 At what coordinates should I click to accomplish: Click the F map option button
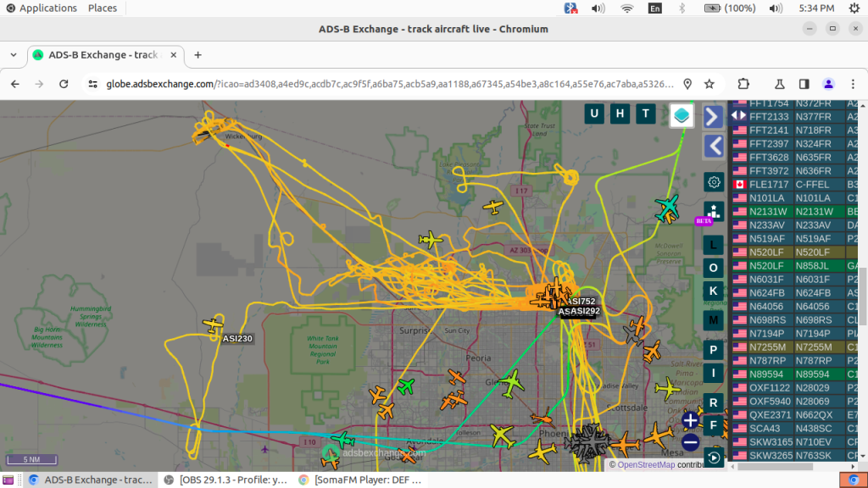[x=713, y=425]
